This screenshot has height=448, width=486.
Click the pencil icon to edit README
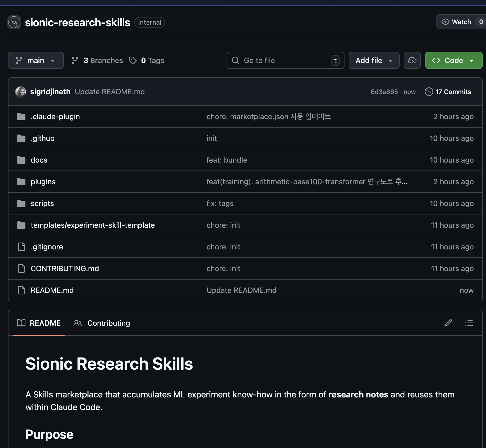point(448,323)
